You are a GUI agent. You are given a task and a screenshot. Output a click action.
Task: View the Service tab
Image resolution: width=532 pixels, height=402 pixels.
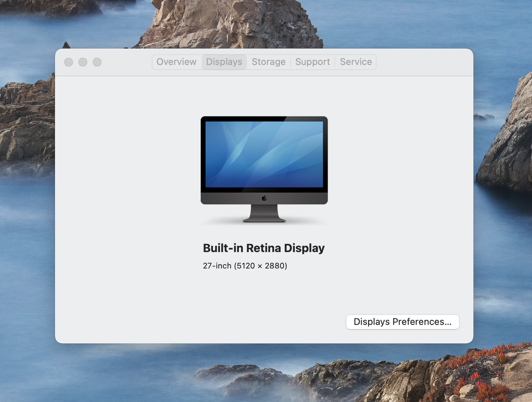[356, 62]
